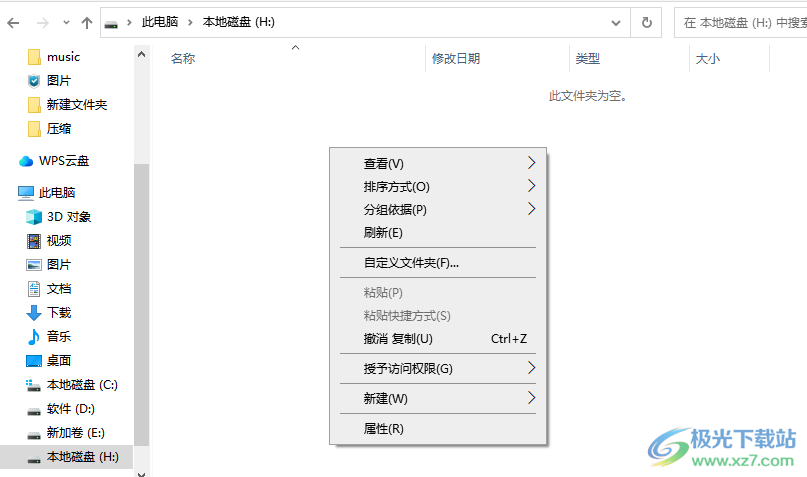
Task: Click the navigation pane scrollbar thumb
Action: click(142, 305)
